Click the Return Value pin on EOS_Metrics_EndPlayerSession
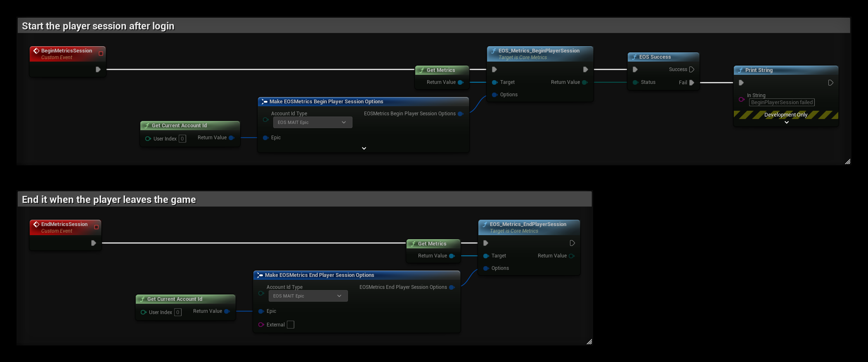Viewport: 868px width, 362px height. click(572, 256)
